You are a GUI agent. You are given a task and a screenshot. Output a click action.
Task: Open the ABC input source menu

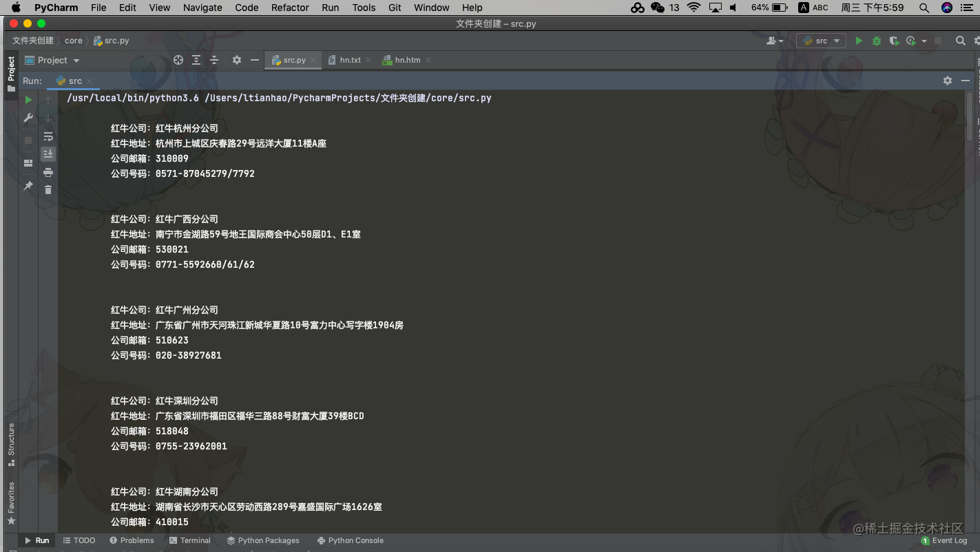(813, 8)
